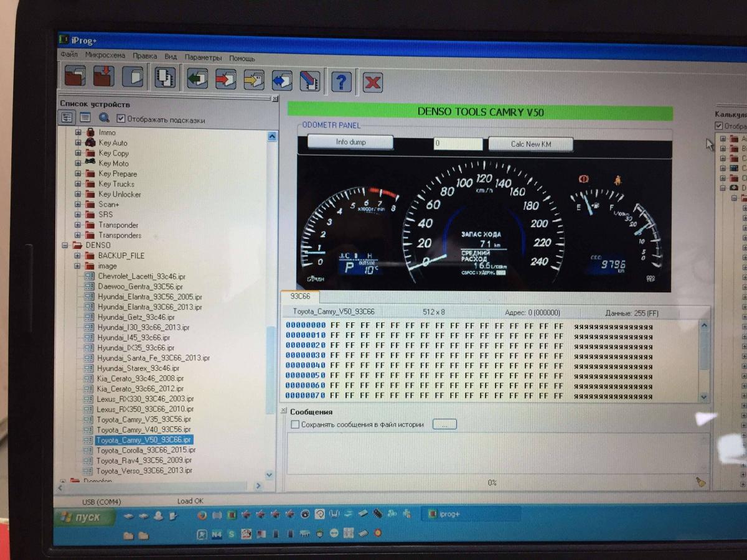Image resolution: width=747 pixels, height=560 pixels.
Task: Click the '...' browse button for history file
Action: click(x=444, y=424)
